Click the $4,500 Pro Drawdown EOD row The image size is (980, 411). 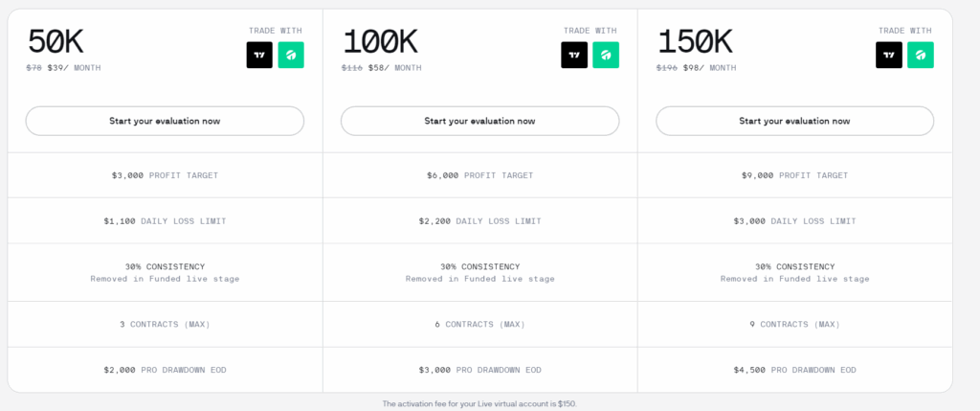click(x=794, y=370)
